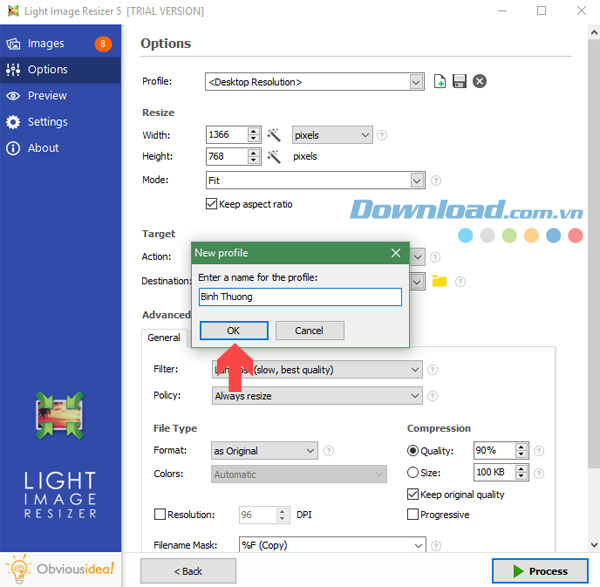This screenshot has height=587, width=600.
Task: Increase the Size KB stepper
Action: 521,469
